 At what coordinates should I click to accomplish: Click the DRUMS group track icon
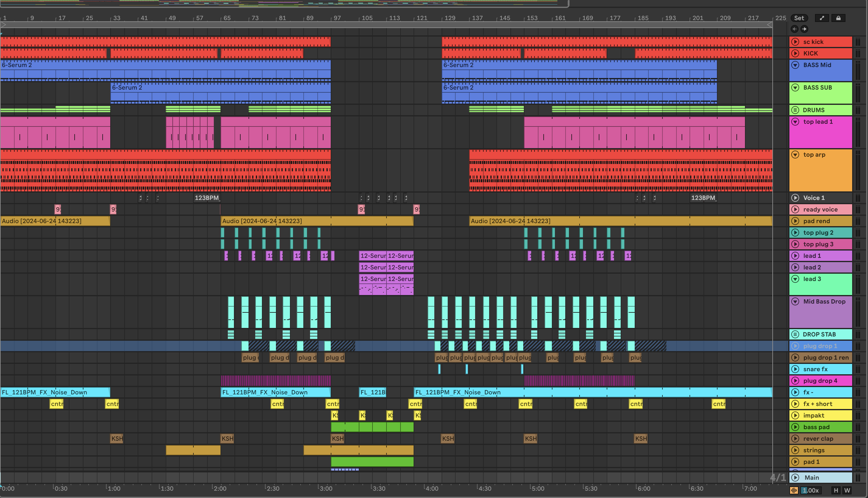tap(795, 110)
